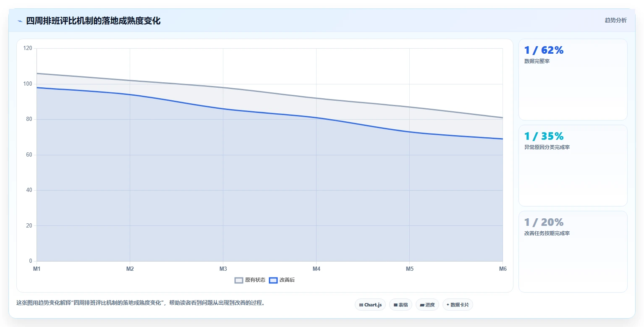Image resolution: width=644 pixels, height=327 pixels.
Task: Click the M6 x-axis label
Action: [503, 269]
